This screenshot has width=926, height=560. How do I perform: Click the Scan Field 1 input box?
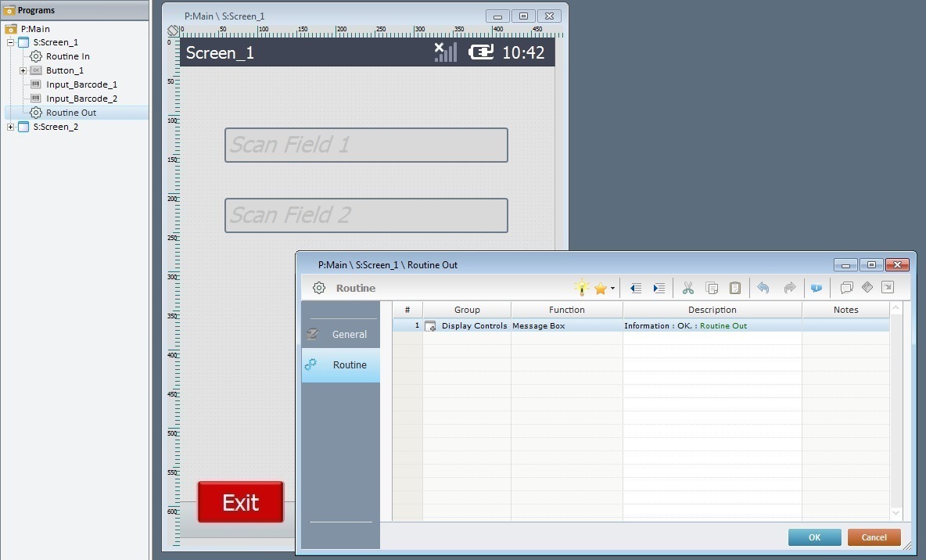[366, 145]
